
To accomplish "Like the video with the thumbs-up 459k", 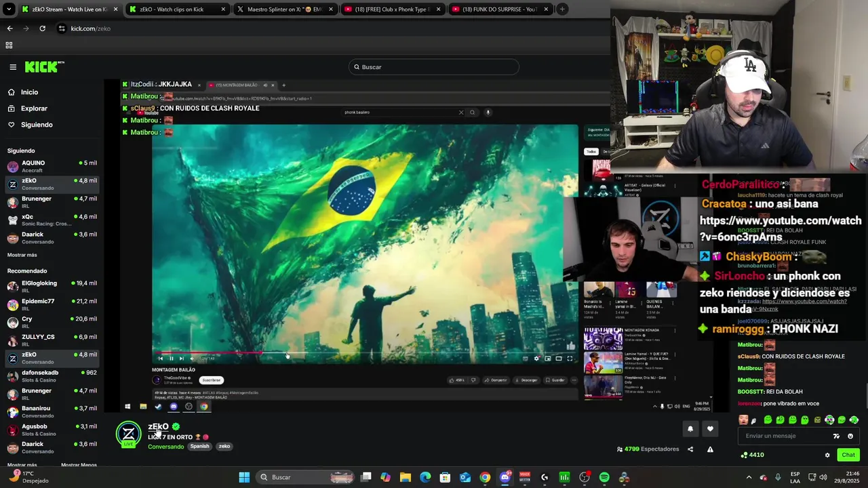I will pos(457,380).
